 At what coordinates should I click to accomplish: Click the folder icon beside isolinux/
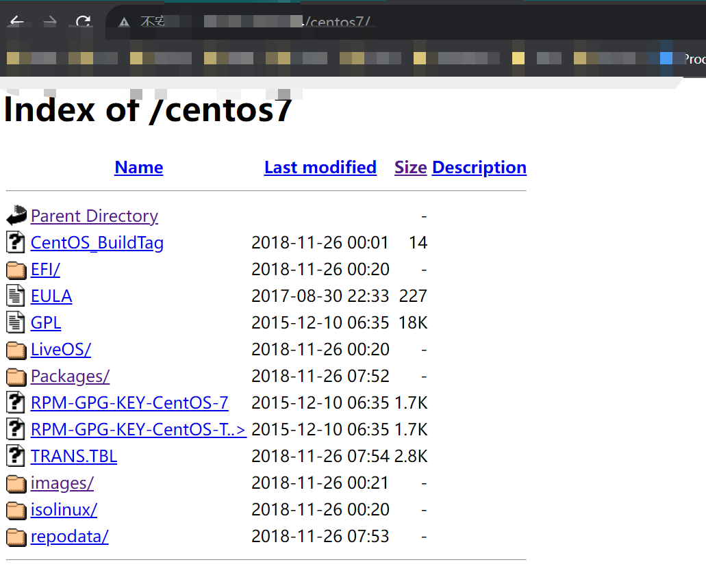click(16, 510)
